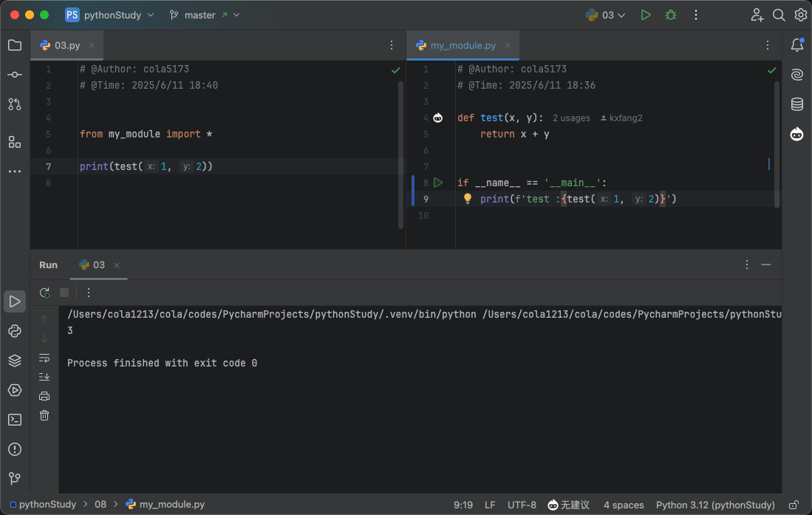Click the scrollbar in the my_module.py editor
This screenshot has width=812, height=515.
click(777, 144)
